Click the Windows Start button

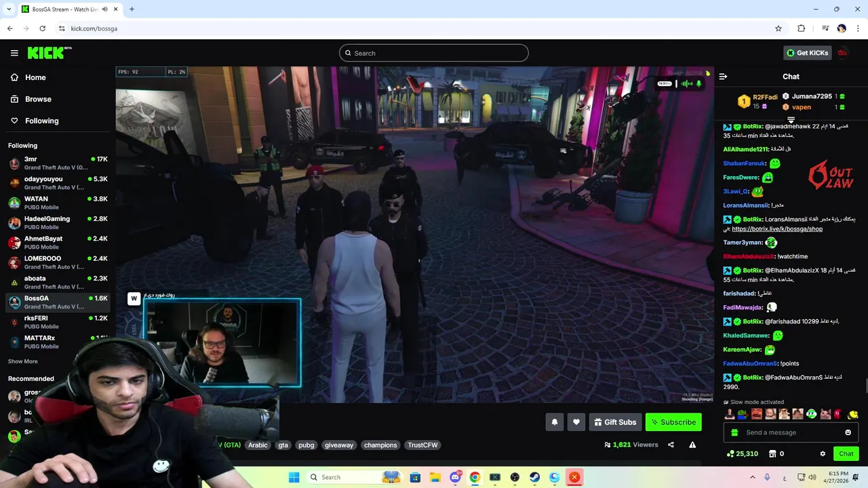tap(294, 477)
